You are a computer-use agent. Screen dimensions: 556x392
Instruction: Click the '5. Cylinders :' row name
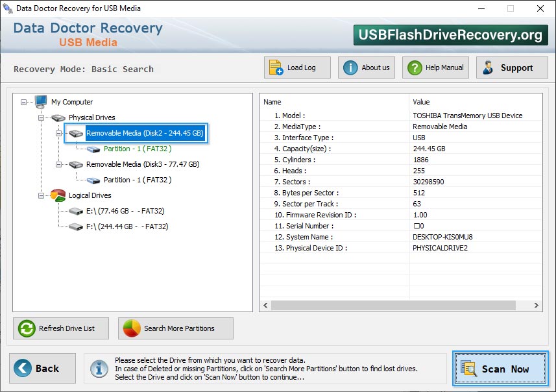(x=295, y=160)
